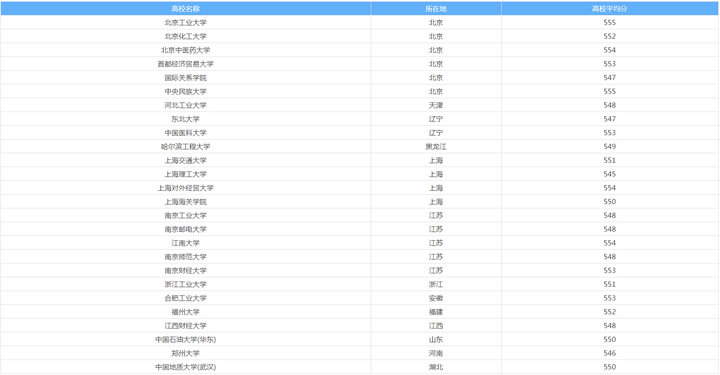Click score 548 in 江西财经大学 row
Image resolution: width=720 pixels, height=375 pixels.
click(609, 325)
